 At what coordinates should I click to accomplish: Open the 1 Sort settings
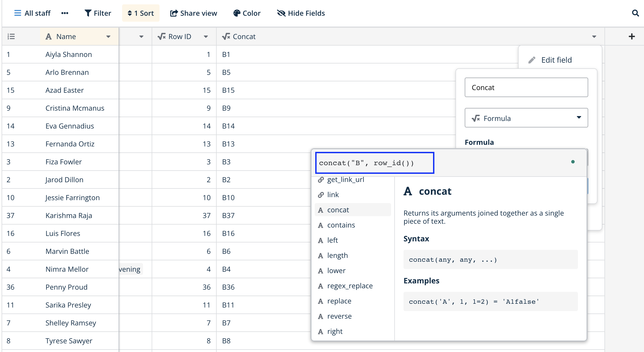pyautogui.click(x=141, y=13)
